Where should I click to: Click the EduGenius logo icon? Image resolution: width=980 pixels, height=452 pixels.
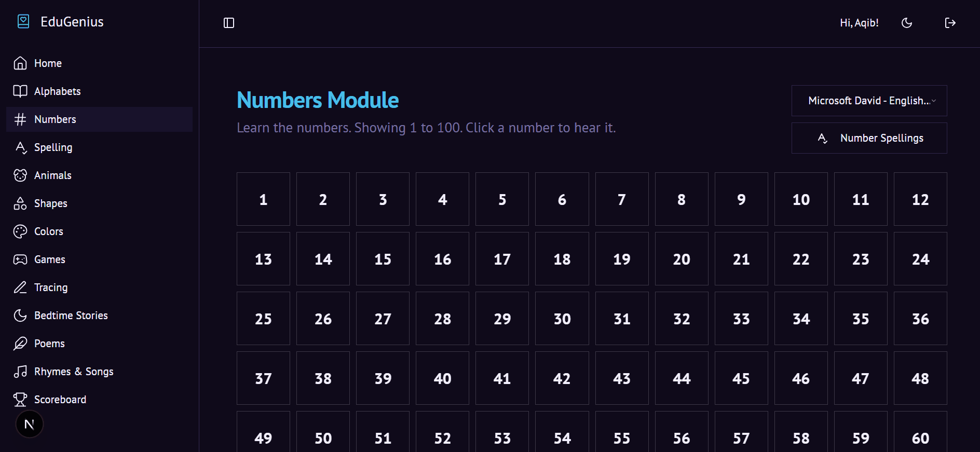[x=23, y=21]
